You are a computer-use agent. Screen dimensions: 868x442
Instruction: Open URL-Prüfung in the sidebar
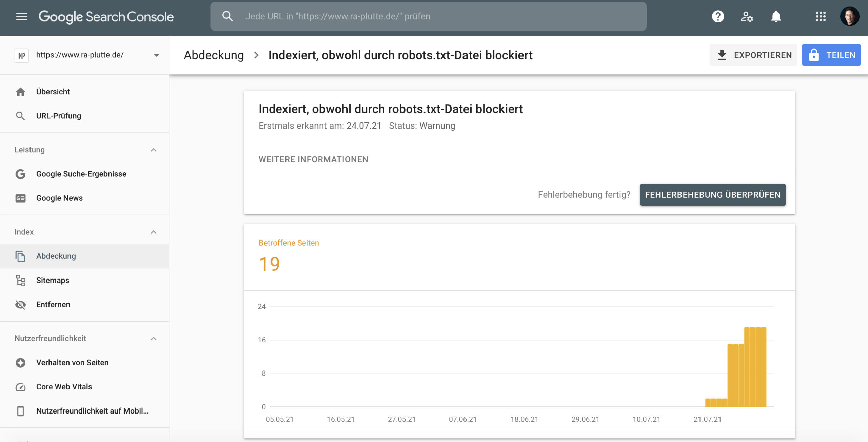point(58,116)
